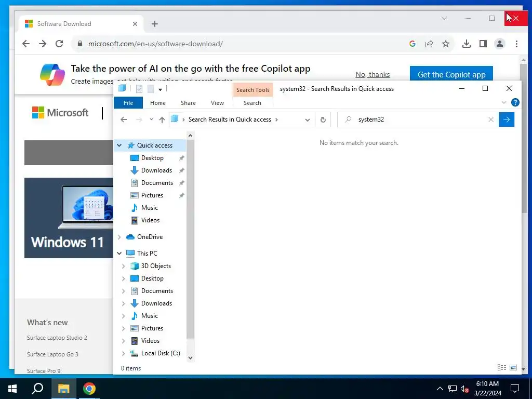Click the Search Results breadcrumb in address bar
Image resolution: width=532 pixels, height=399 pixels.
pos(230,119)
